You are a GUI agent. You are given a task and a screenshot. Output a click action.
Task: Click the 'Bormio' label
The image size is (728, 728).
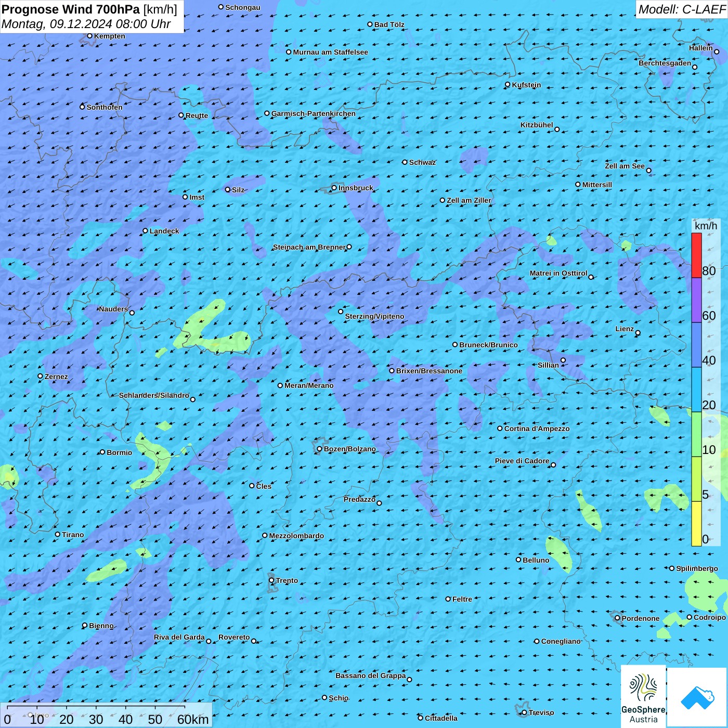pos(119,452)
